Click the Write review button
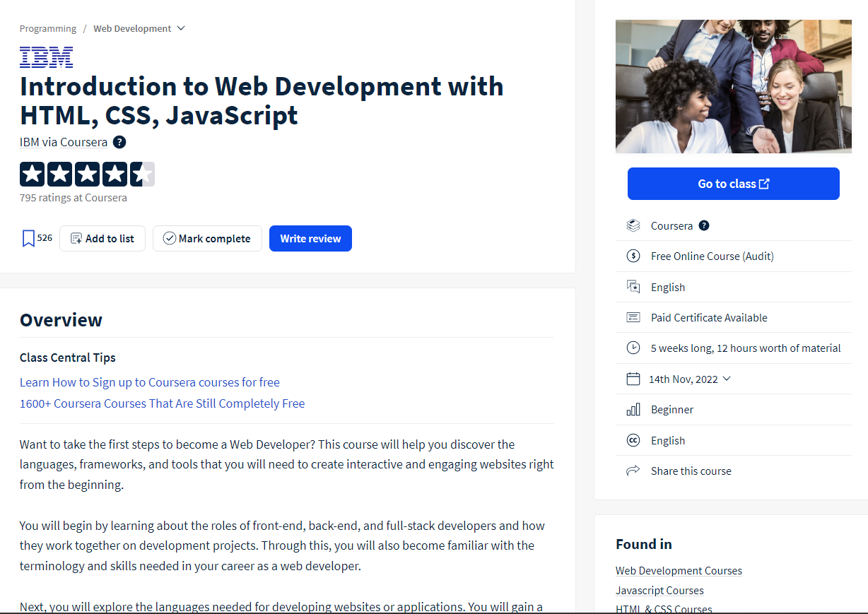Screen dimensions: 868x614 pyautogui.click(x=310, y=239)
